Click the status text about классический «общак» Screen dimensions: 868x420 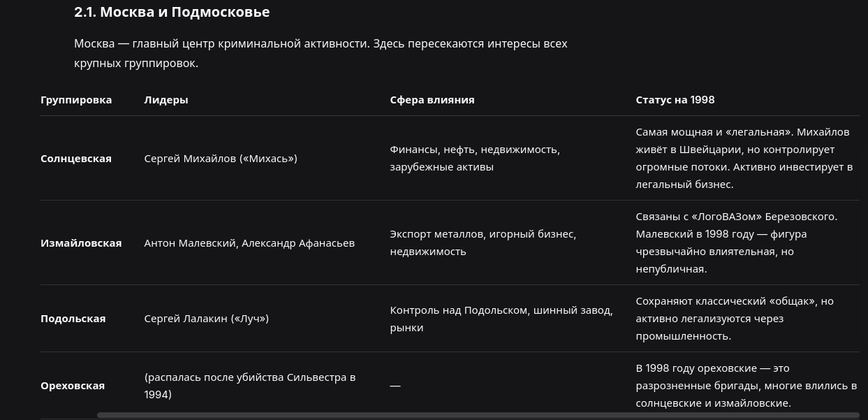(735, 318)
